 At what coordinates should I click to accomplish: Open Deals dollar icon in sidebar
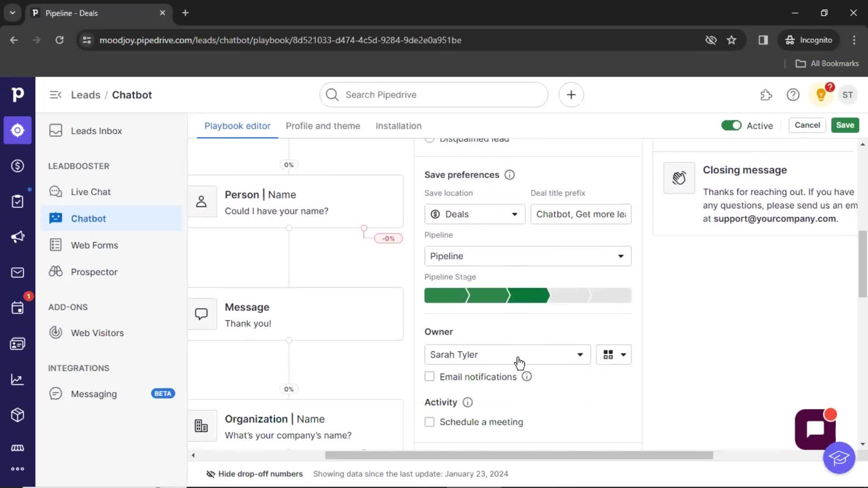pyautogui.click(x=17, y=166)
